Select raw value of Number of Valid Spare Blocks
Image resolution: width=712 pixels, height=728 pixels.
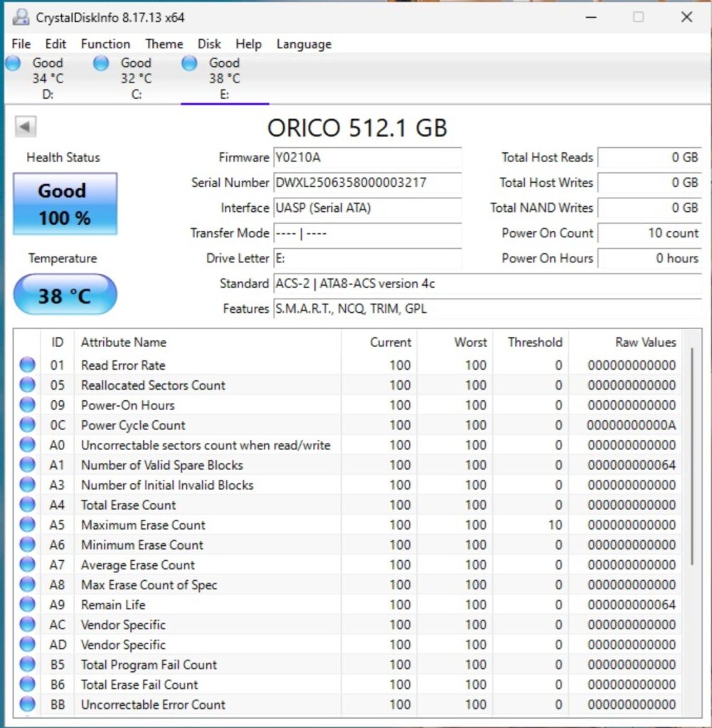632,465
